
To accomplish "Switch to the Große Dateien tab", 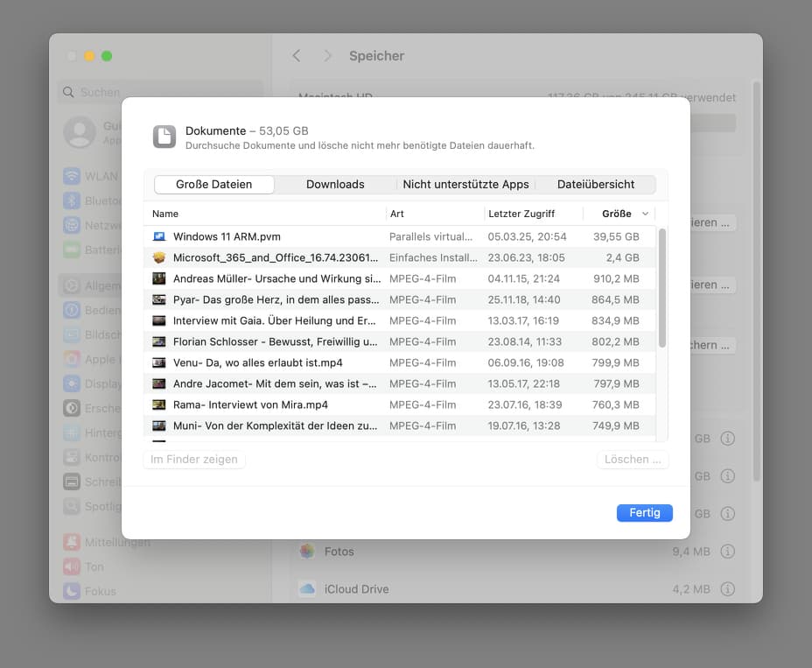I will [x=213, y=185].
